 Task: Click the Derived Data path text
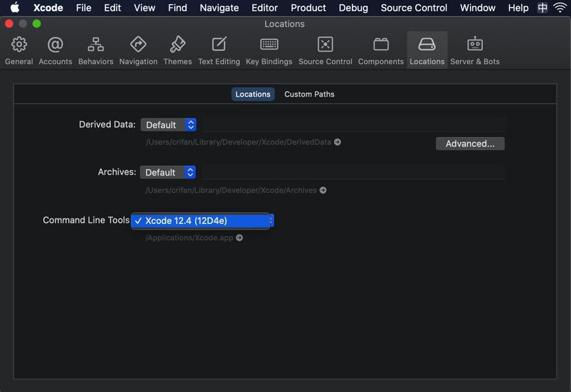[238, 142]
